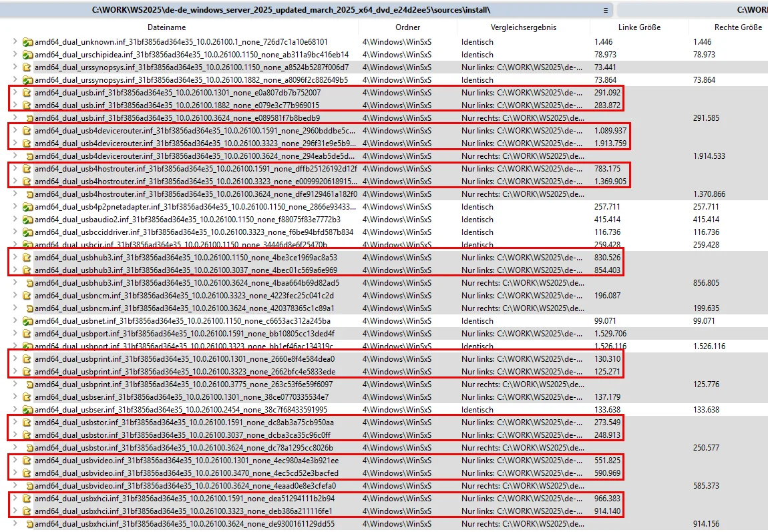Select file name amd64_dual_usbvideo.inf 10.0.26100.3624
Screen dimensions: 768x532
tap(185, 486)
